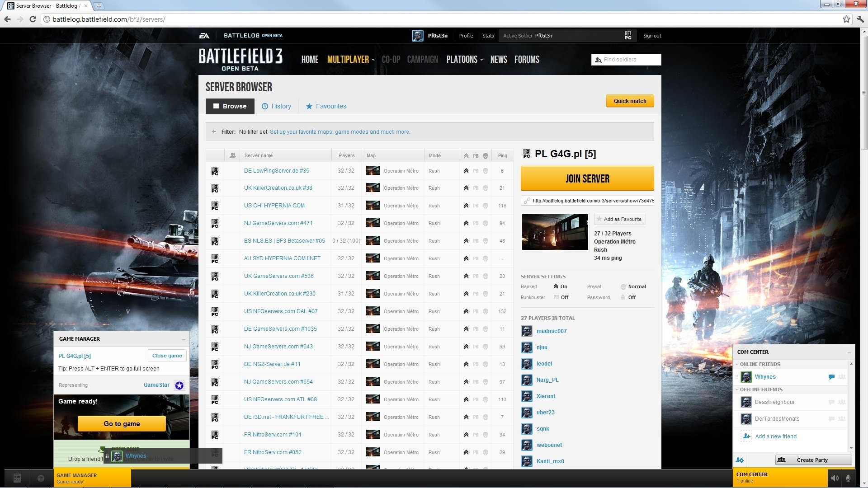Switch to the Favourites tab
The image size is (868, 488).
click(326, 106)
